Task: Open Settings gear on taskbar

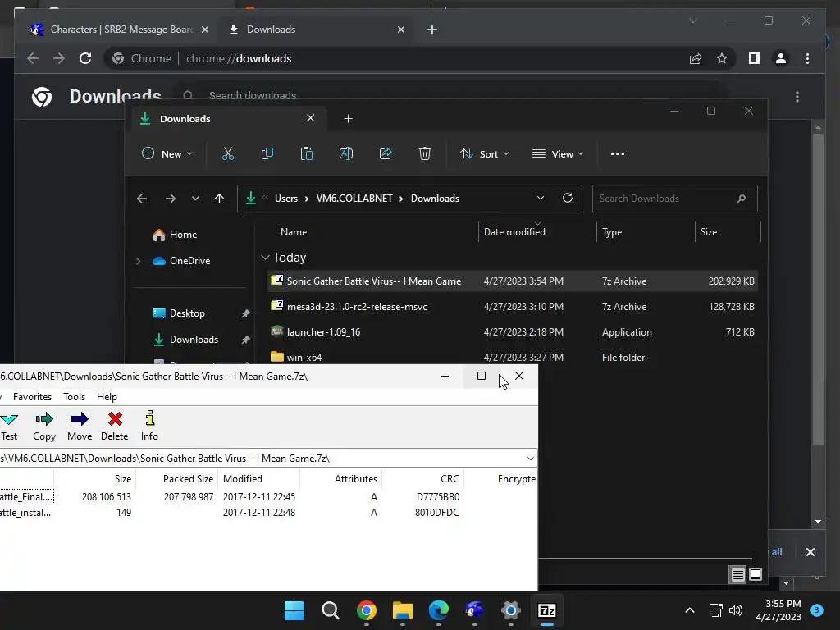Action: pos(510,610)
